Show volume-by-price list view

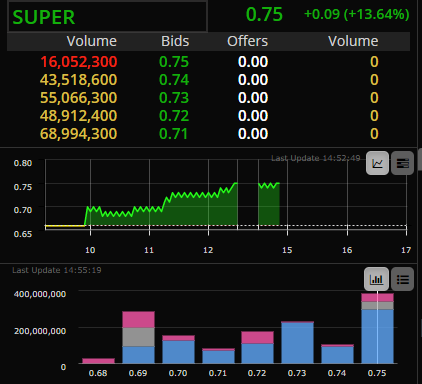click(402, 279)
